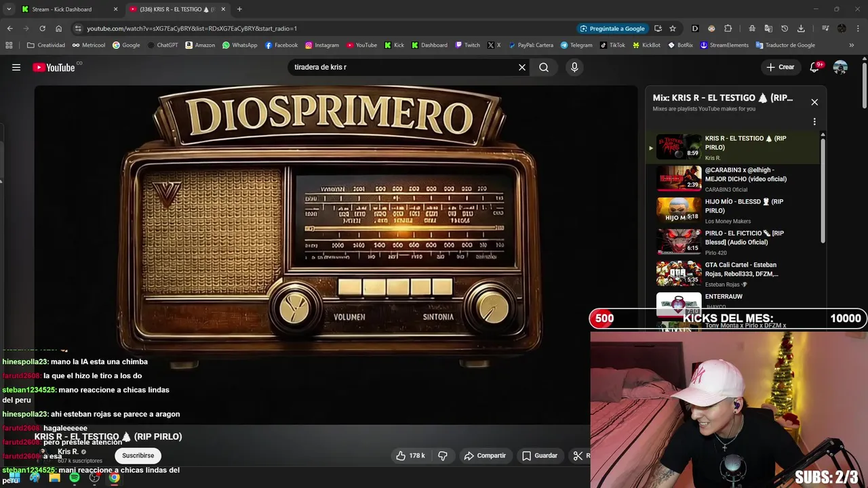868x488 pixels.
Task: Click Pregúntale a Google button
Action: (x=612, y=28)
